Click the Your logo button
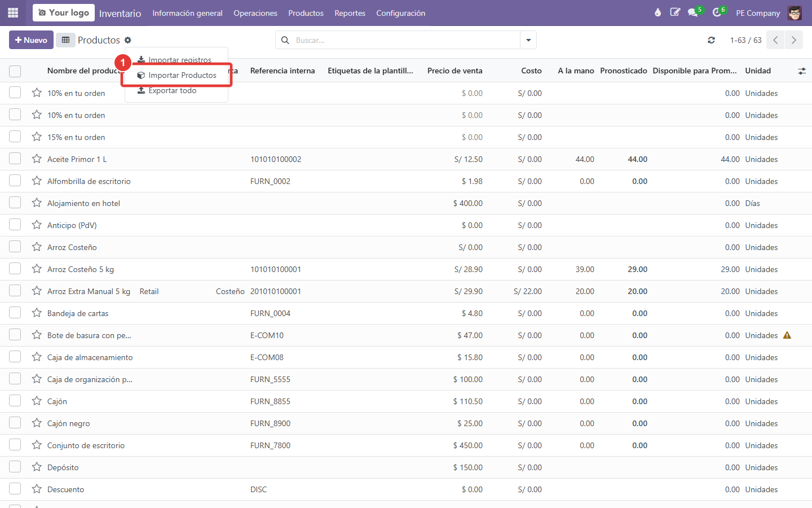The width and height of the screenshot is (812, 508). coord(64,12)
